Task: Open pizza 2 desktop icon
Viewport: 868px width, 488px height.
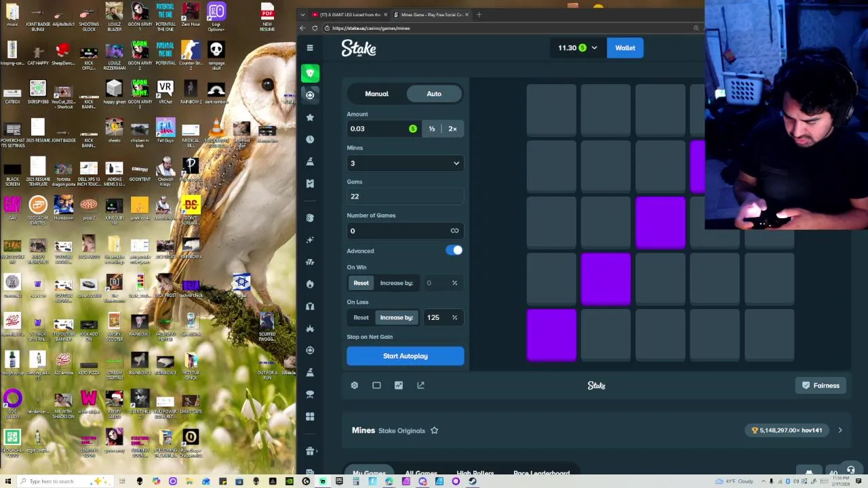Action: [89, 208]
